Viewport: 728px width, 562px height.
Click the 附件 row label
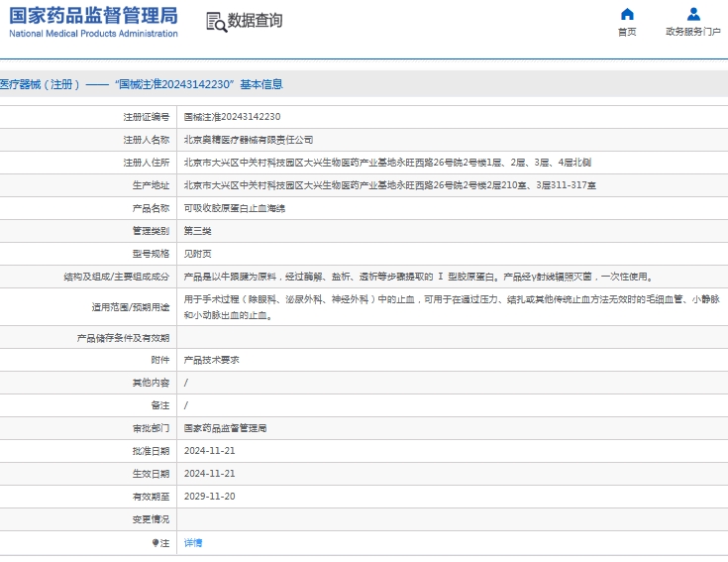coord(160,360)
